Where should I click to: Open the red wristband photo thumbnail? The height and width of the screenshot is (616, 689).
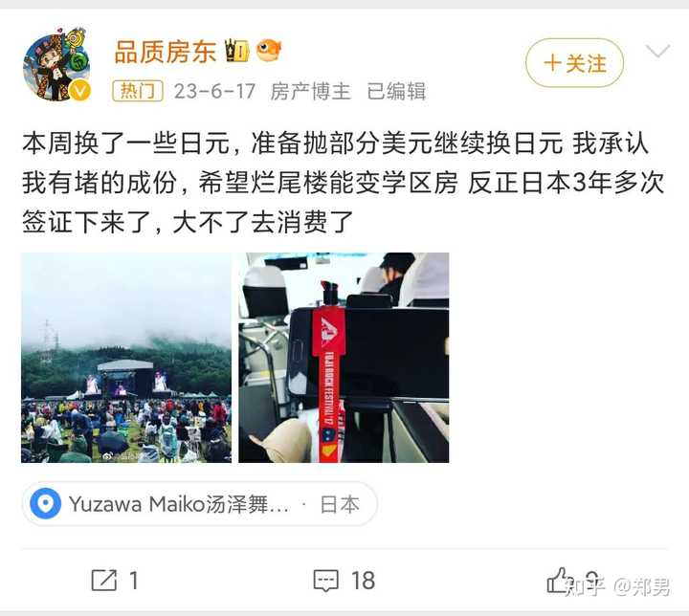tap(344, 358)
